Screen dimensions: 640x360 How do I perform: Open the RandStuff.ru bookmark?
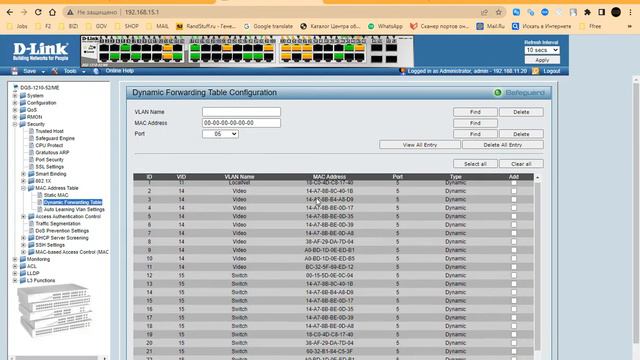coord(206,26)
